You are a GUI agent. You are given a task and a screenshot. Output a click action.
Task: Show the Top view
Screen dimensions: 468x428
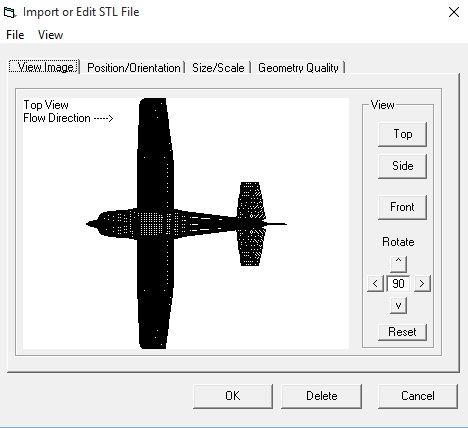coord(402,134)
